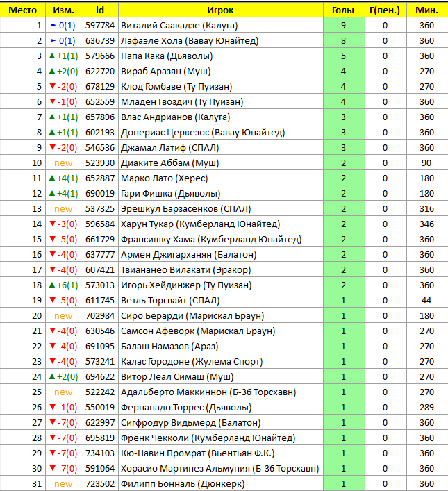Click player Джамал Латиф (СПАЛ)

tap(169, 148)
